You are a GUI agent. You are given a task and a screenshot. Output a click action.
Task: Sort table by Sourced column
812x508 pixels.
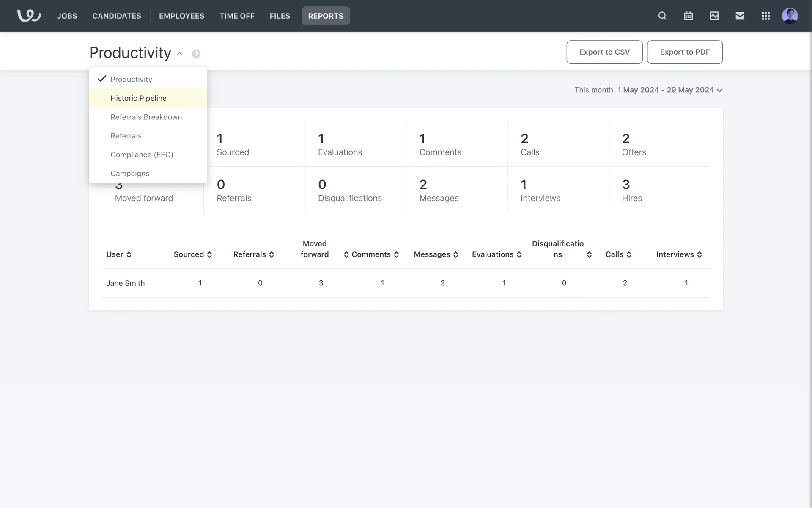pos(193,254)
